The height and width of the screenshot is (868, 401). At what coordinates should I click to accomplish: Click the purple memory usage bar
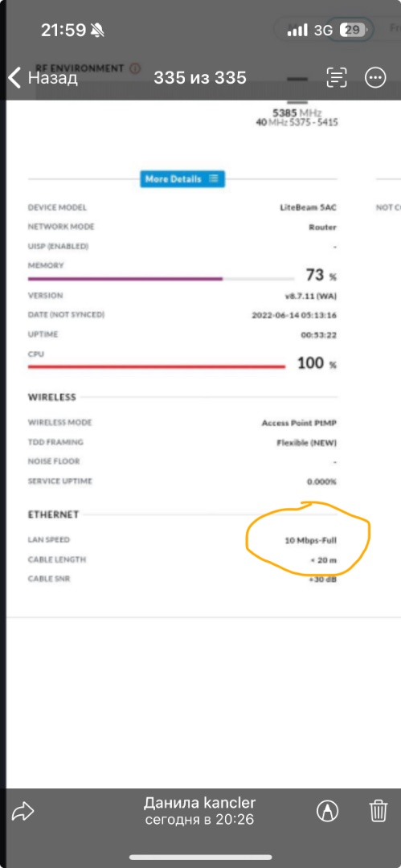click(x=125, y=279)
